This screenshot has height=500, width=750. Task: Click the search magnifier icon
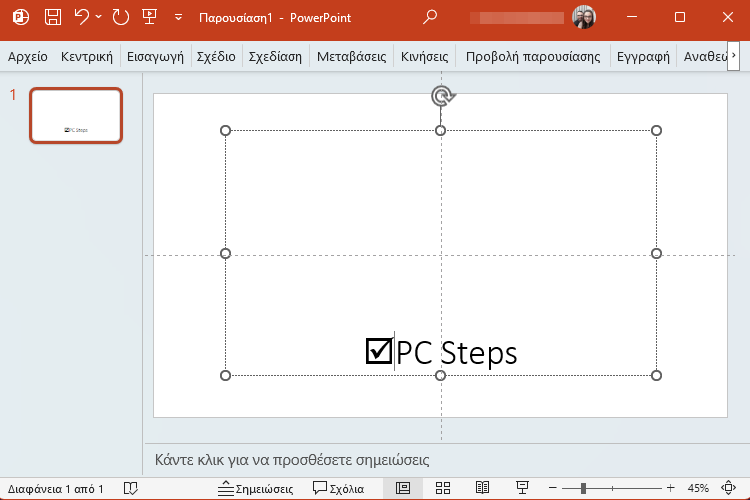pos(430,17)
